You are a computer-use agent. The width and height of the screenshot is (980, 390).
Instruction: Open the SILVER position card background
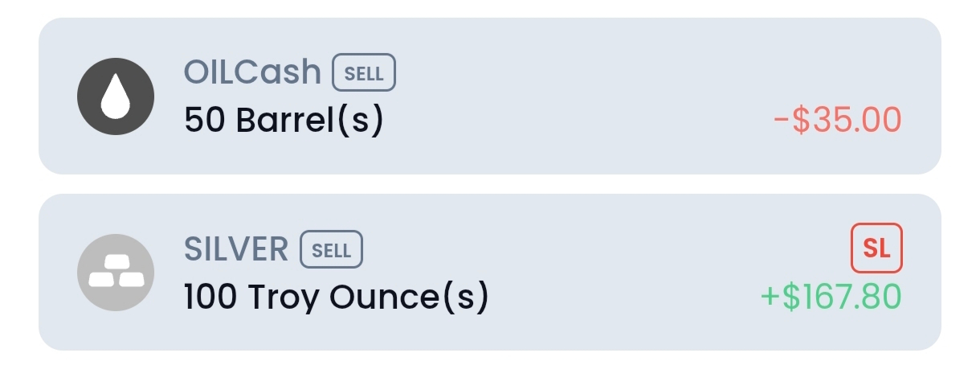490,272
